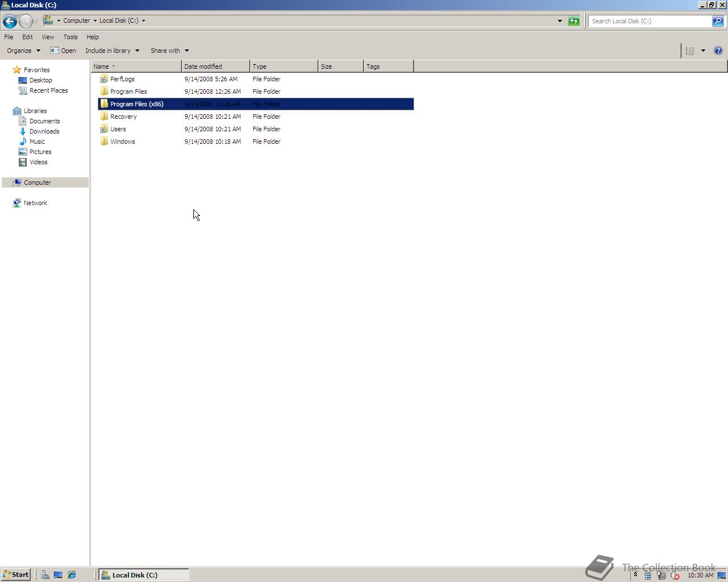Click address bar computer icon

[x=49, y=20]
